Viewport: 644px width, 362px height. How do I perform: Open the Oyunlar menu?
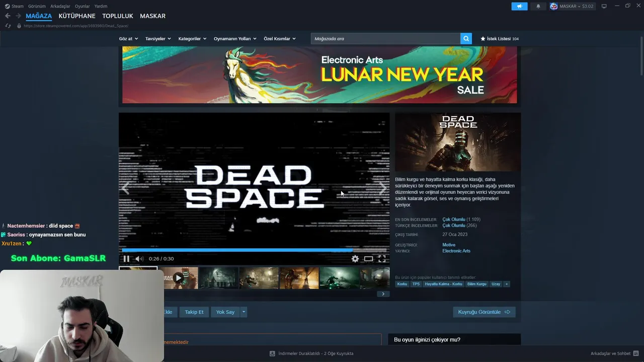coord(82,7)
